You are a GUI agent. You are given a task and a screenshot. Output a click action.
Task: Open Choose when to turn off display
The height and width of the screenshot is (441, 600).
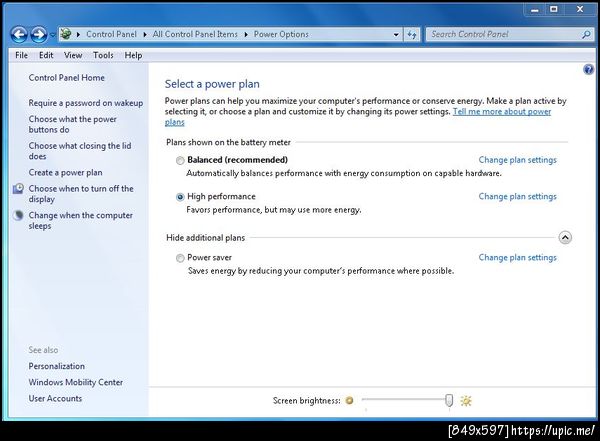pos(81,194)
